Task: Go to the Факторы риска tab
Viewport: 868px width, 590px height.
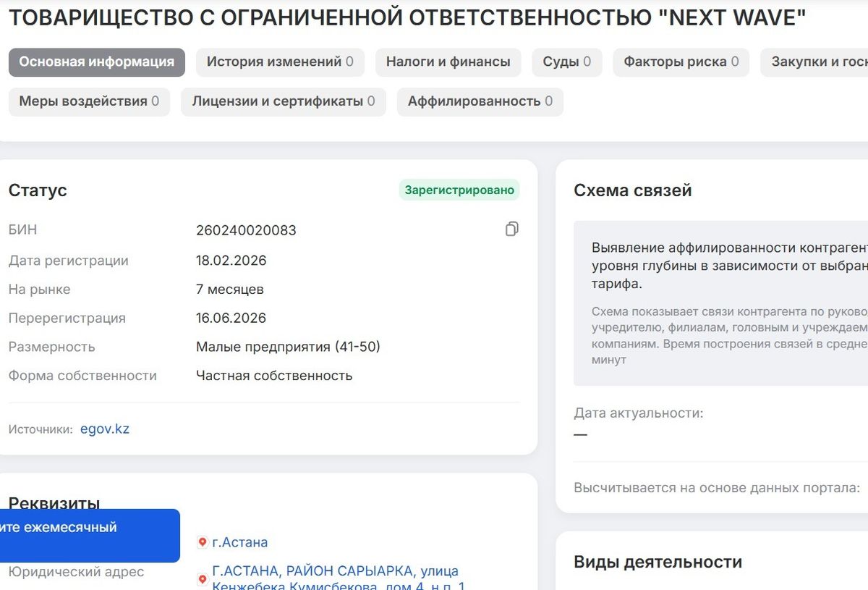Action: coord(681,62)
